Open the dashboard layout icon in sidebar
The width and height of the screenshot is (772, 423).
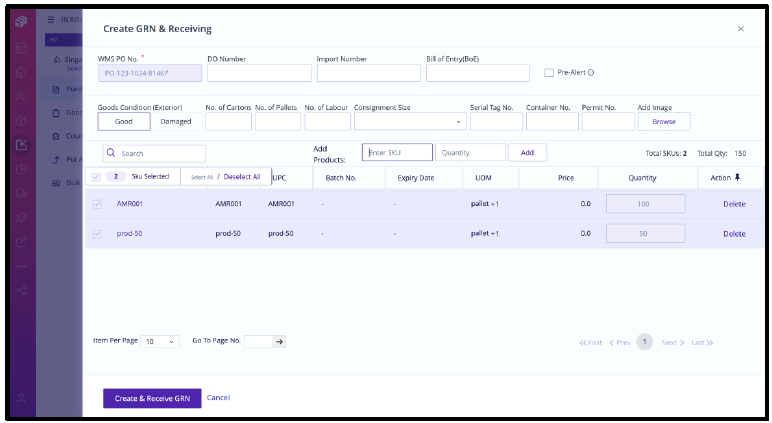click(21, 48)
